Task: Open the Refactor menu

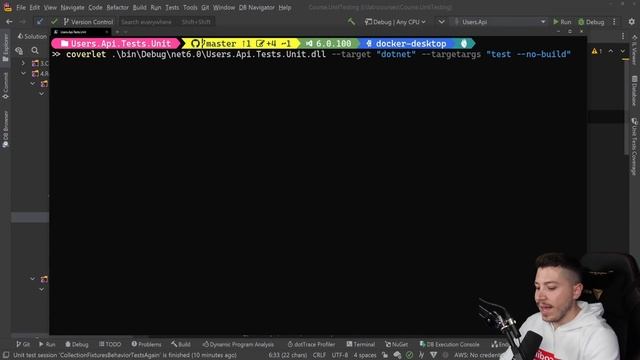Action: [118, 7]
